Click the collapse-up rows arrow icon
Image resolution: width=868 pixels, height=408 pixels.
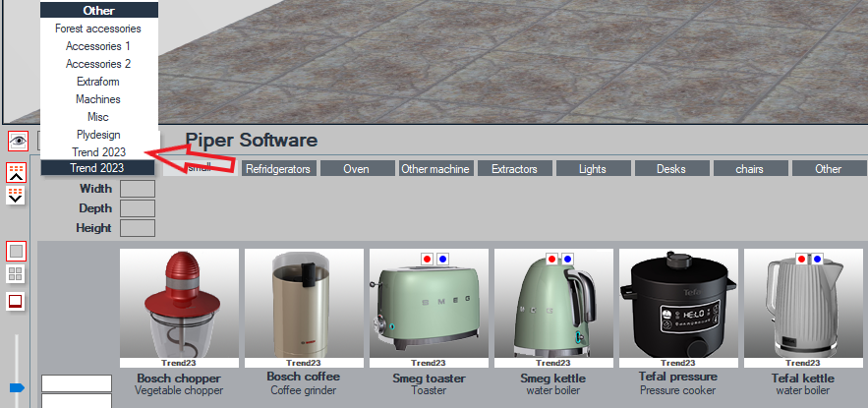pos(17,173)
